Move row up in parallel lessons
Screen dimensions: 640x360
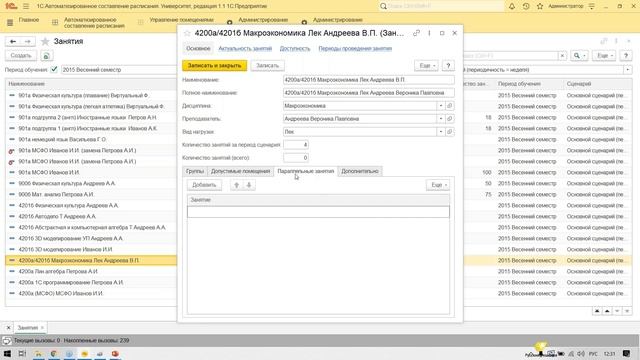[x=236, y=185]
